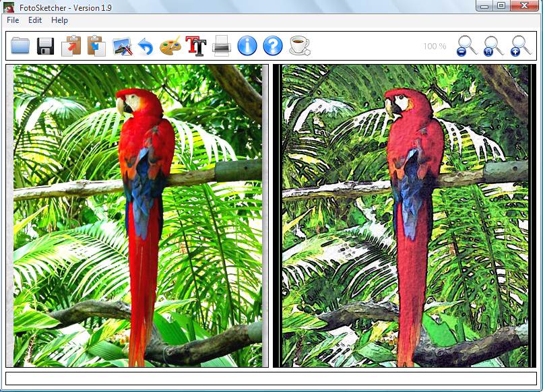The image size is (543, 392).
Task: Open a picture with the folder icon
Action: click(20, 45)
